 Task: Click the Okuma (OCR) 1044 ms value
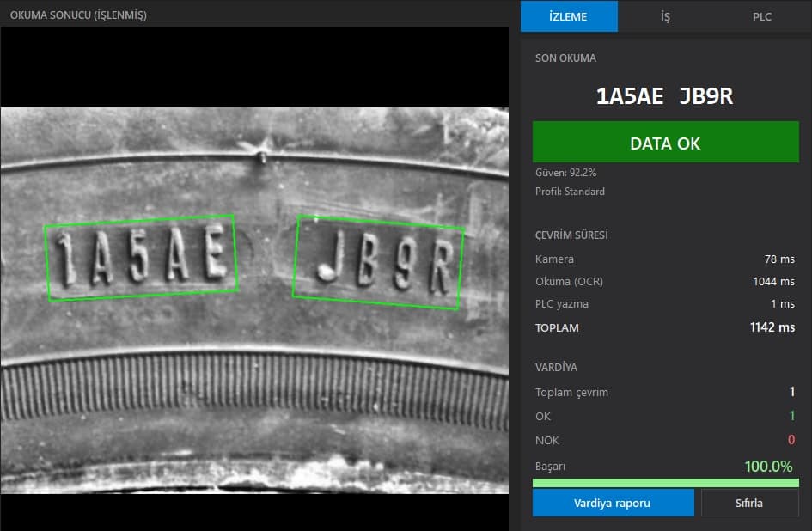[773, 281]
